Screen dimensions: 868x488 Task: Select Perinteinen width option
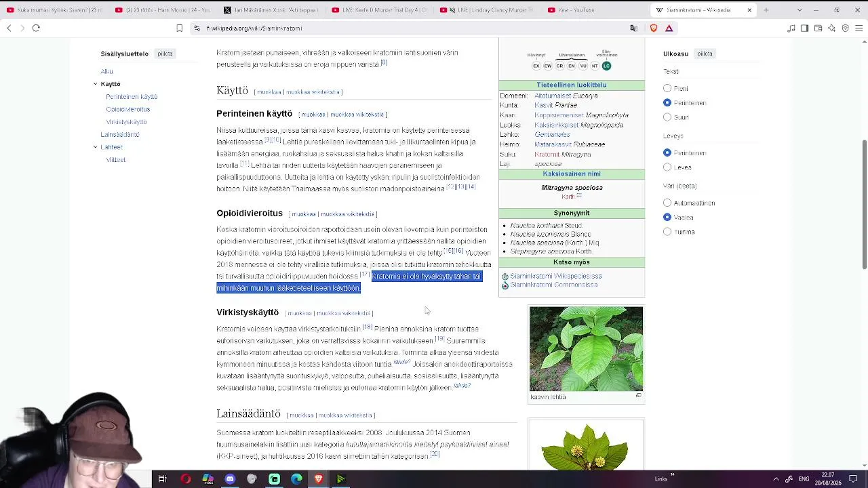(x=667, y=152)
